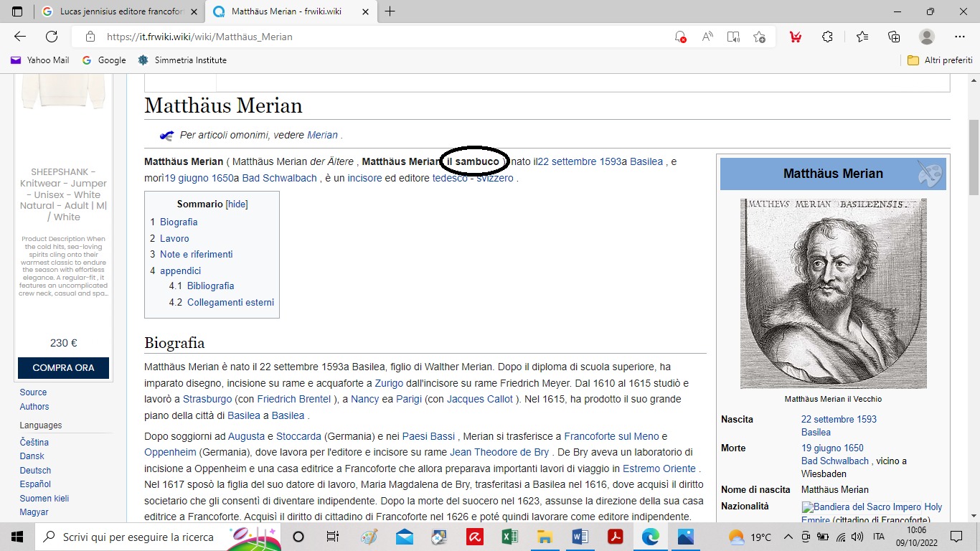This screenshot has width=980, height=551.
Task: Open a new browser tab
Action: [x=390, y=11]
